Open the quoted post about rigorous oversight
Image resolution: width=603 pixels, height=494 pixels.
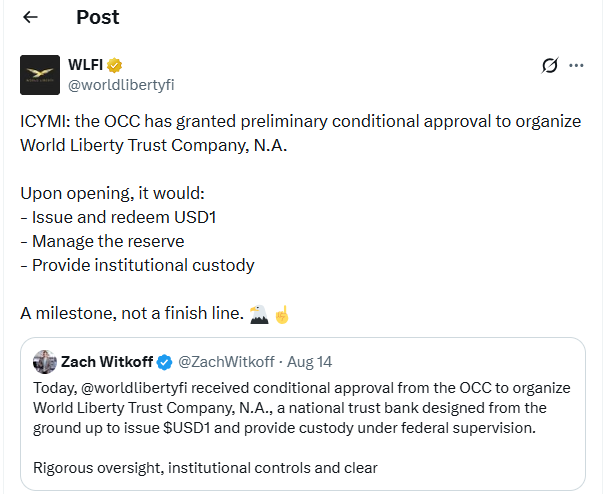tap(303, 414)
